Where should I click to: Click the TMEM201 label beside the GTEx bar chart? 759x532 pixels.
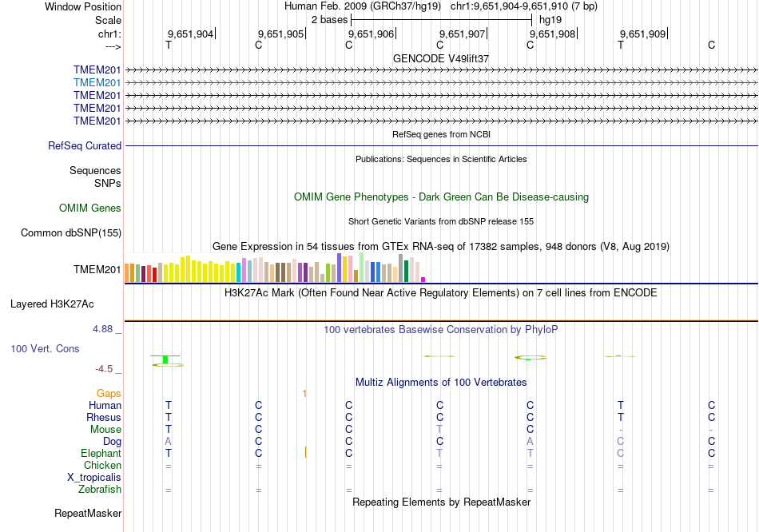97,270
